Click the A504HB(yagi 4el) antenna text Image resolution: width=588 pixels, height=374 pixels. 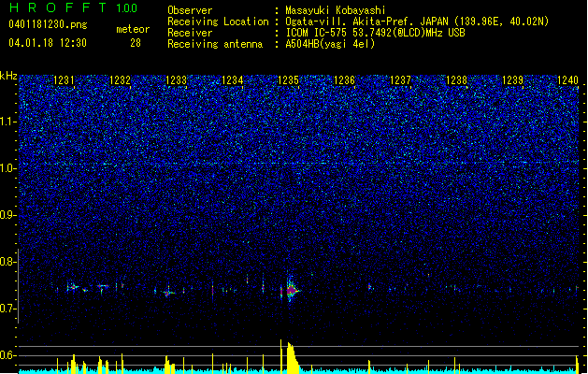point(330,44)
